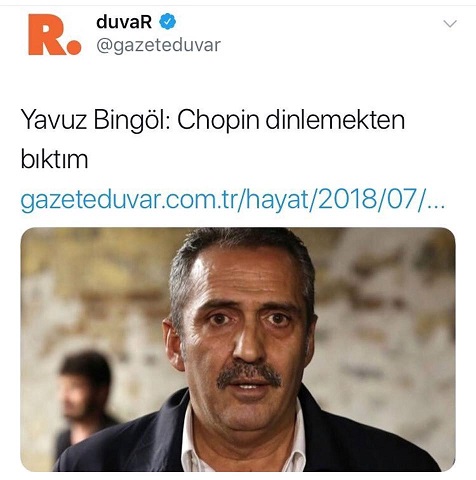Open the orange R. duvaR profile avatar
The image size is (476, 480).
(55, 34)
